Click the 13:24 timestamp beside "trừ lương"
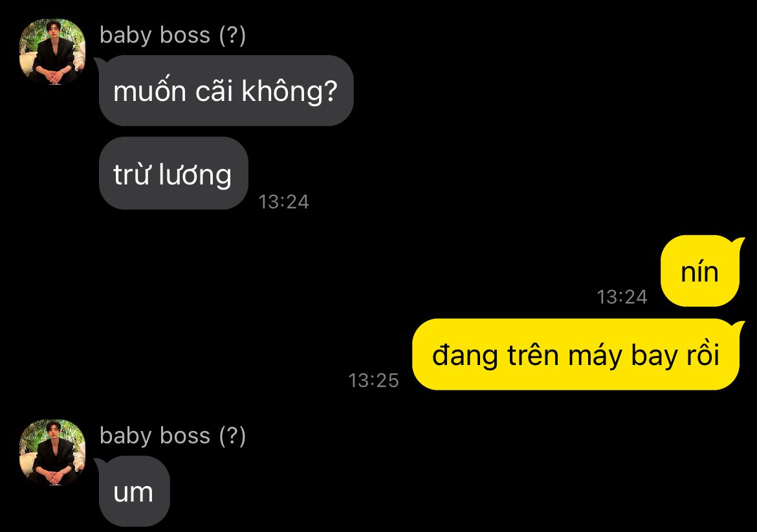757x532 pixels. [283, 202]
